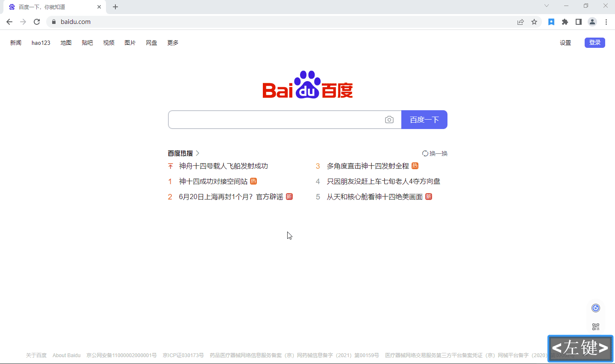Click the Baidu logo

click(x=308, y=85)
